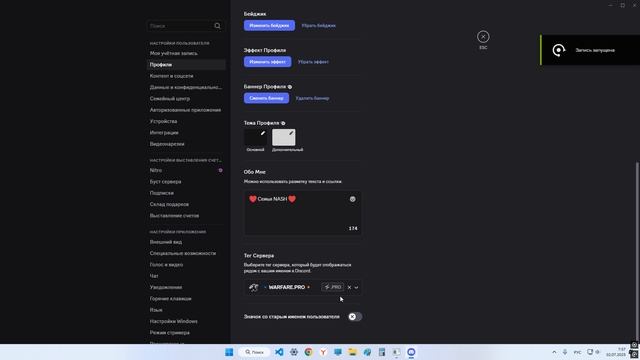
Task: Toggle Значок со старым именем пользователя switch
Action: pyautogui.click(x=355, y=317)
